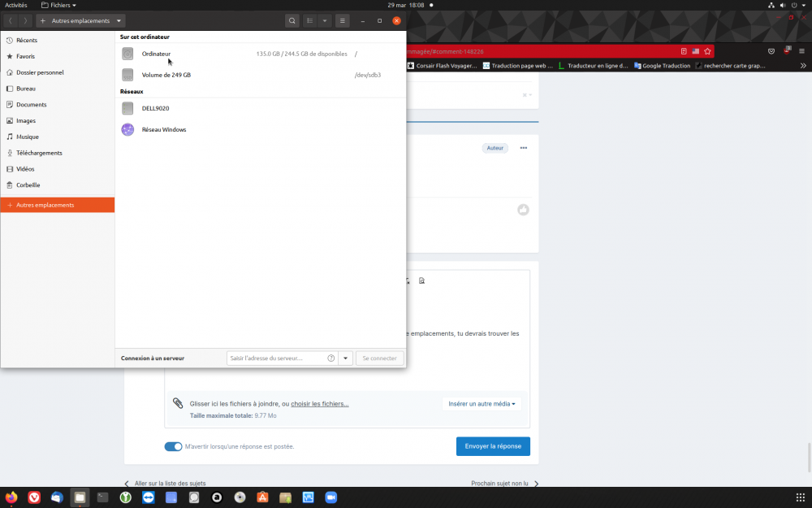Click the volume icon in system tray
812x508 pixels.
click(783, 5)
